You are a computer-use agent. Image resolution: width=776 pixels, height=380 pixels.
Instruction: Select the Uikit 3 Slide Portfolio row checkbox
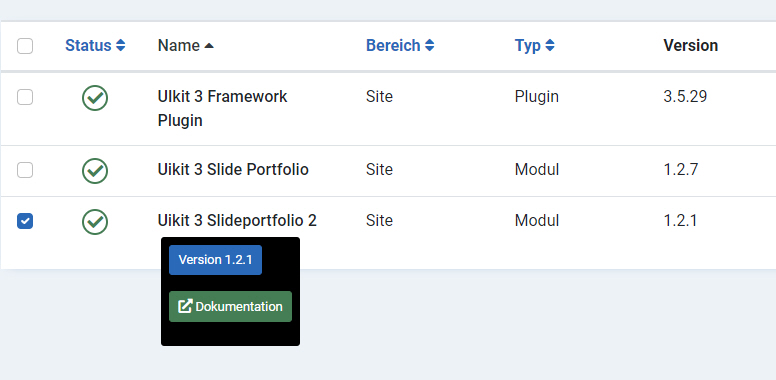(x=25, y=170)
